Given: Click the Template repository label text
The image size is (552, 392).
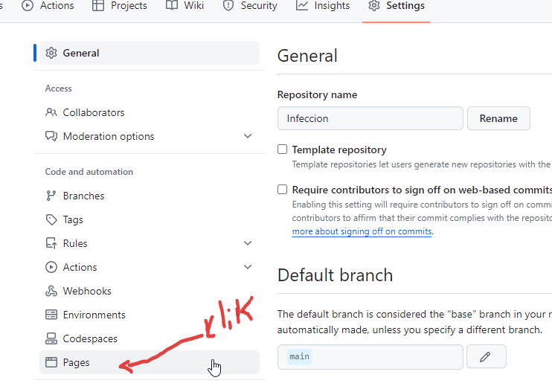Looking at the screenshot, I should tap(339, 150).
